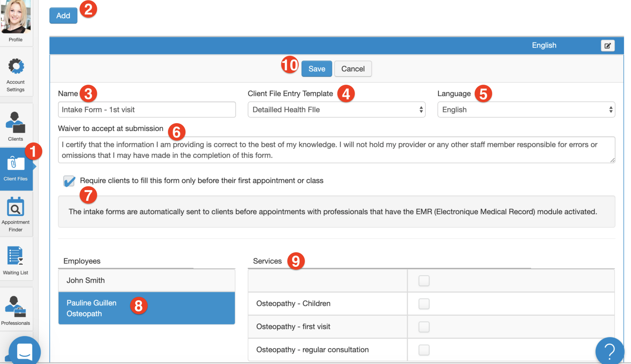Open Appointment Finder calendar icon
Viewport: 631px width, 364px height.
(x=16, y=207)
